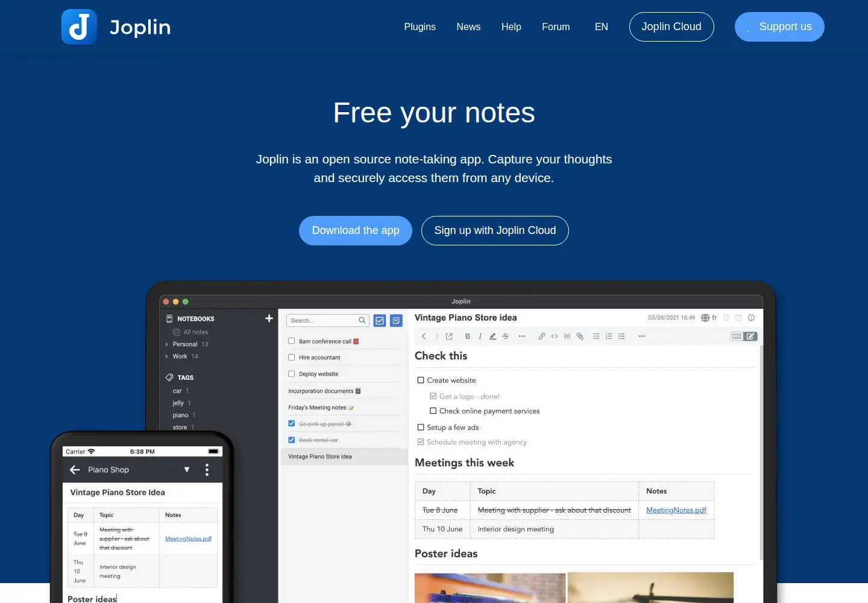Screen dimensions: 868x603
Task: Insert hyperlink using the link icon
Action: pyautogui.click(x=542, y=336)
